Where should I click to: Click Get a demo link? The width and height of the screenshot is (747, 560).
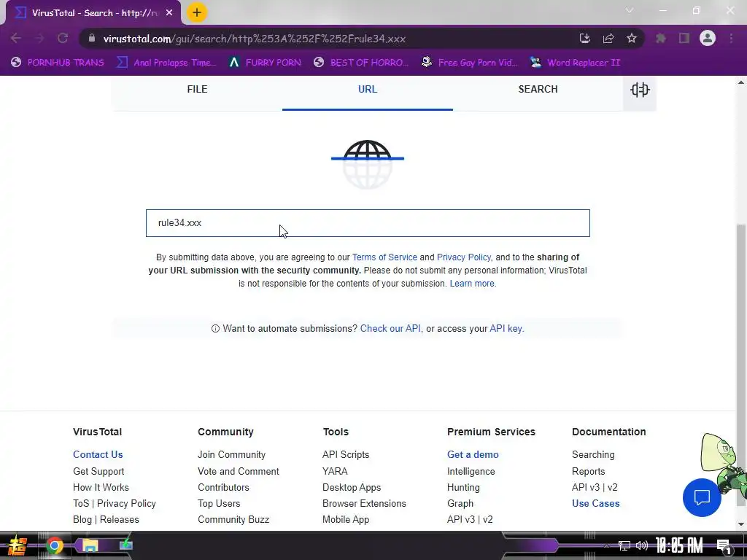(473, 455)
